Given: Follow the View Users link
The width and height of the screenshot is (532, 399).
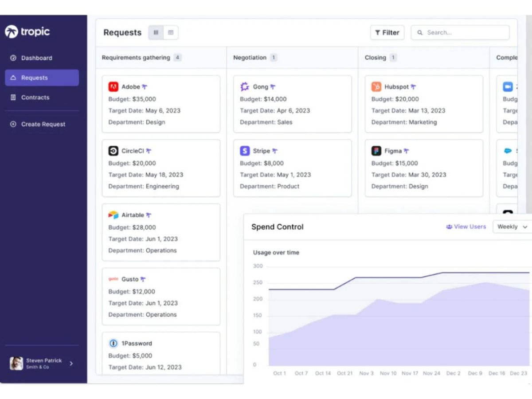Looking at the screenshot, I should click(x=466, y=227).
